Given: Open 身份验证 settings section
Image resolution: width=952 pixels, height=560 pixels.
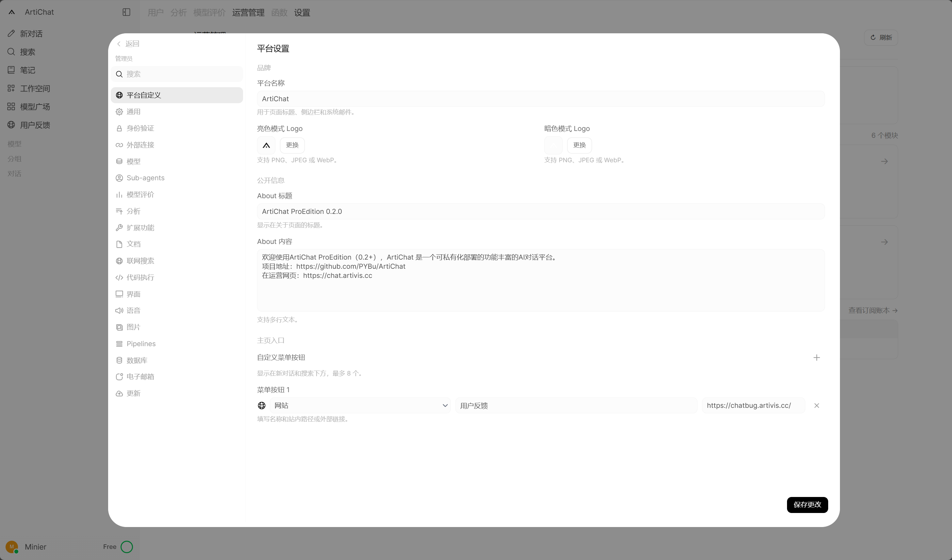Looking at the screenshot, I should pos(177,128).
